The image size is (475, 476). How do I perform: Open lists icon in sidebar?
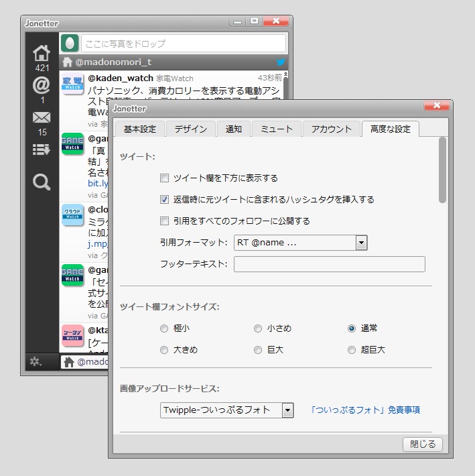42,150
